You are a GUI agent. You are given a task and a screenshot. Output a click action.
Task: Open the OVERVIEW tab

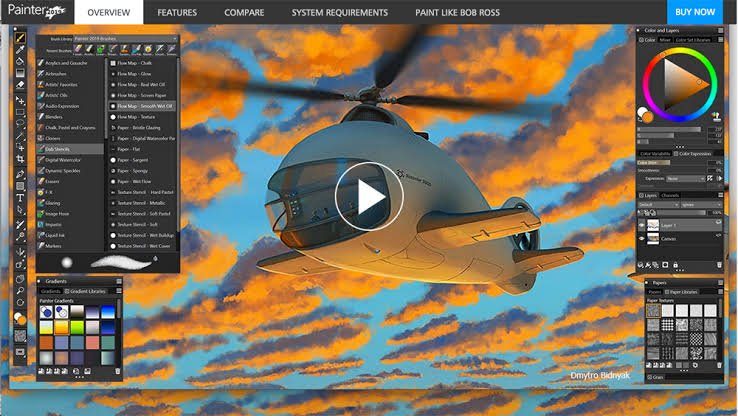coord(109,12)
